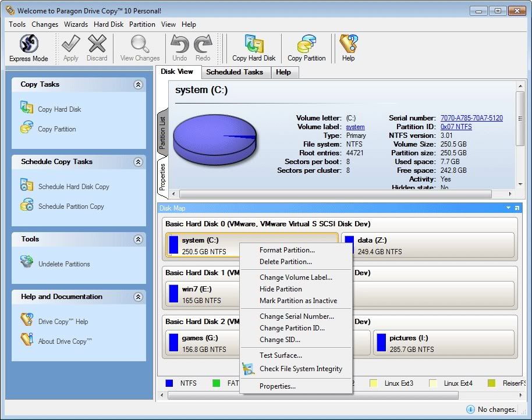Viewport: 532px width, 420px height.
Task: Open the View menu
Action: click(x=168, y=24)
